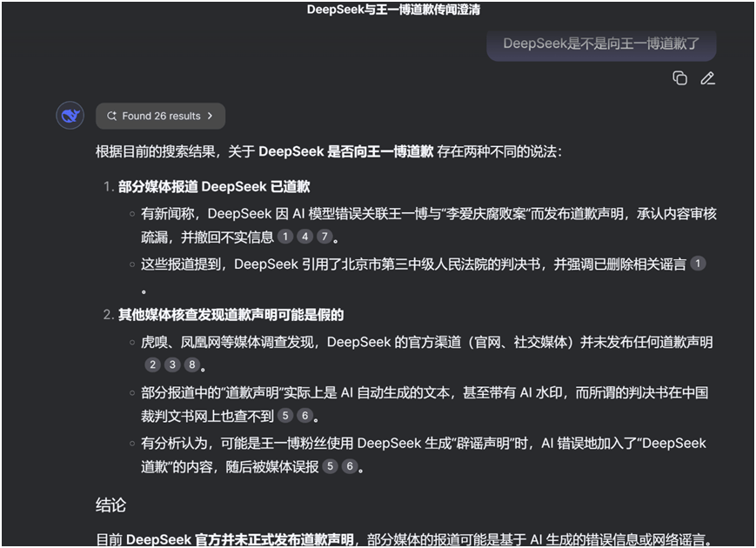The height and width of the screenshot is (548, 756).
Task: Open citation 7 after 并撤回不实信息
Action: click(x=324, y=237)
